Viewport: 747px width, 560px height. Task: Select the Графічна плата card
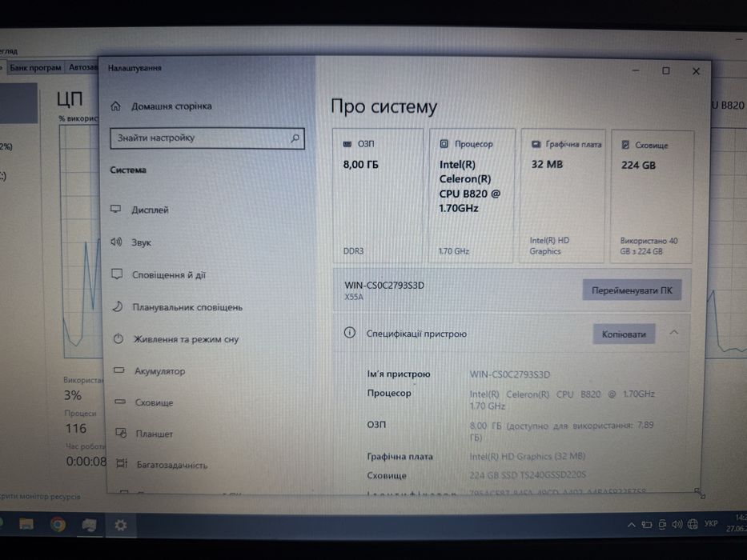(563, 196)
